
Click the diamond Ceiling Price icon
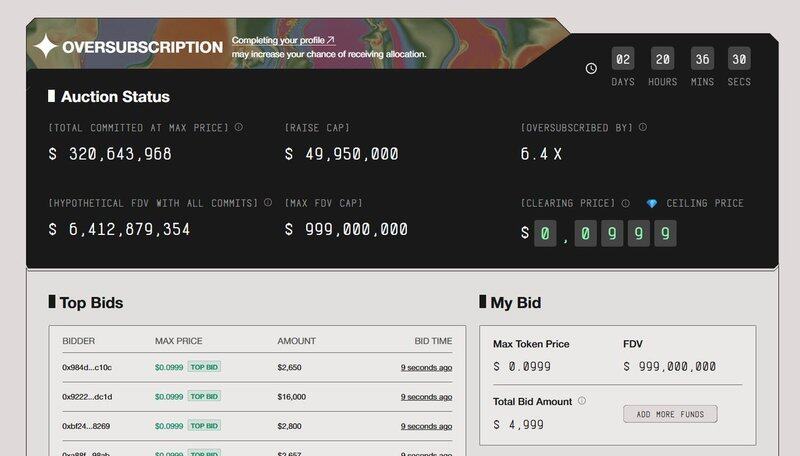652,203
